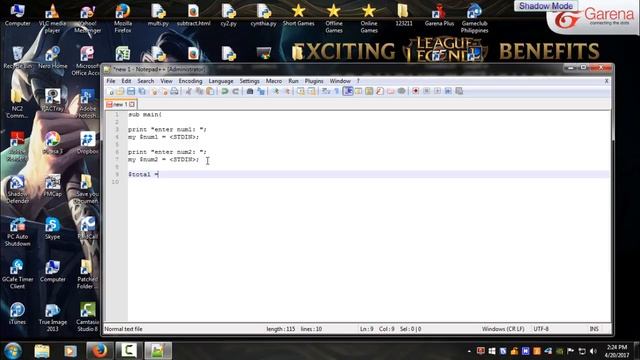Image resolution: width=640 pixels, height=360 pixels.
Task: Open Find with the binoculars icon
Action: click(x=250, y=91)
